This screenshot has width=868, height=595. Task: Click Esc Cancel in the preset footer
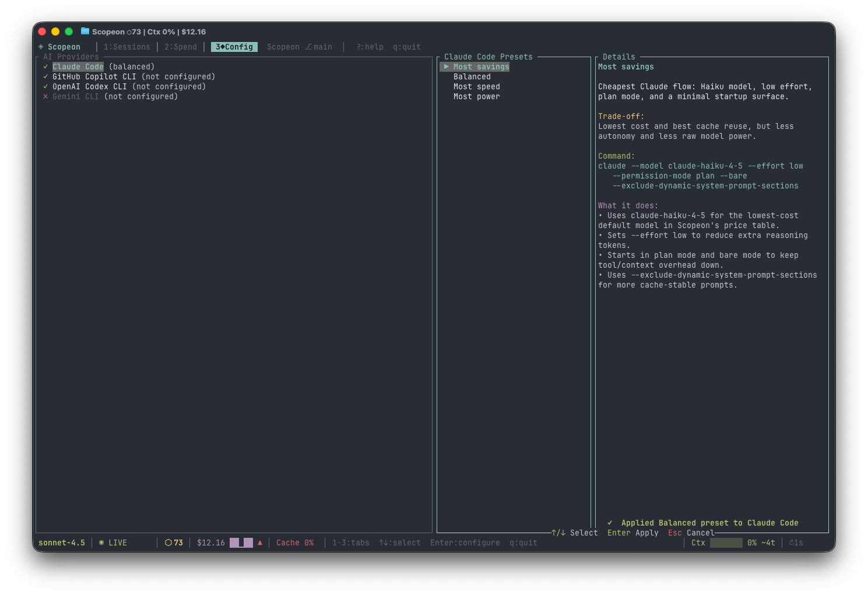point(691,533)
